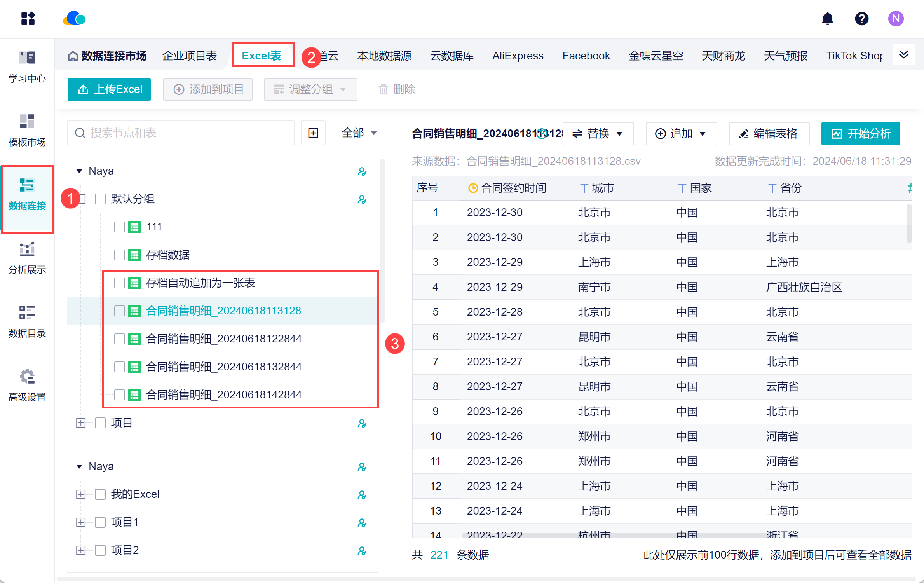Switch to the Facebook tab

coord(586,56)
